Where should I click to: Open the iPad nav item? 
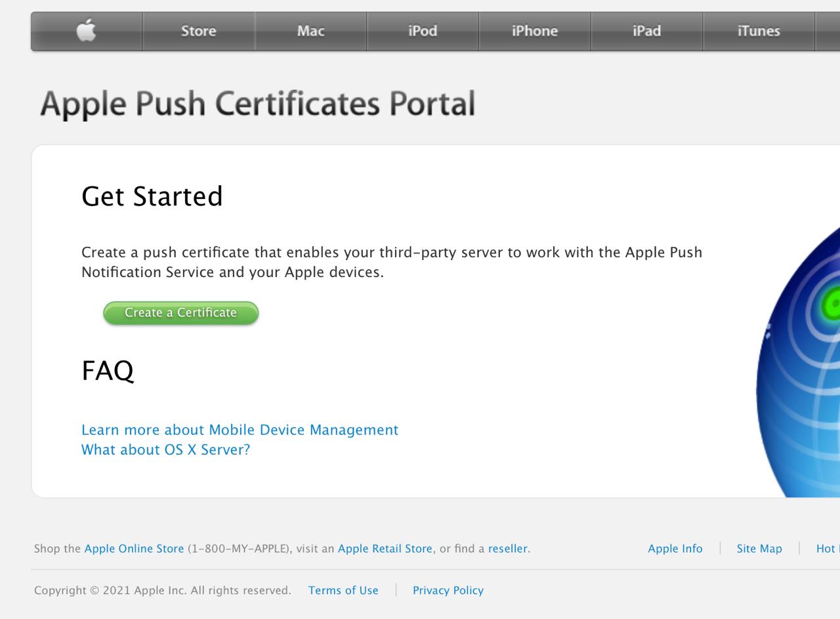(x=646, y=31)
